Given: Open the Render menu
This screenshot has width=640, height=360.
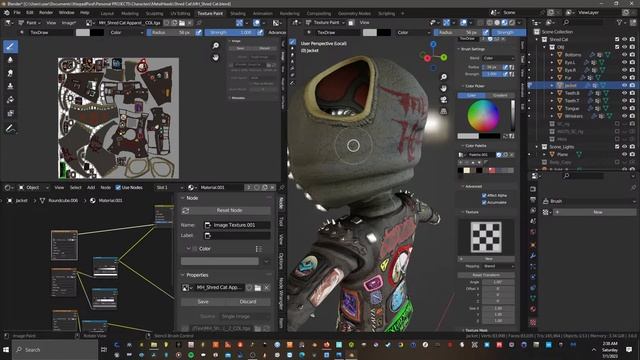Looking at the screenshot, I should click(46, 13).
